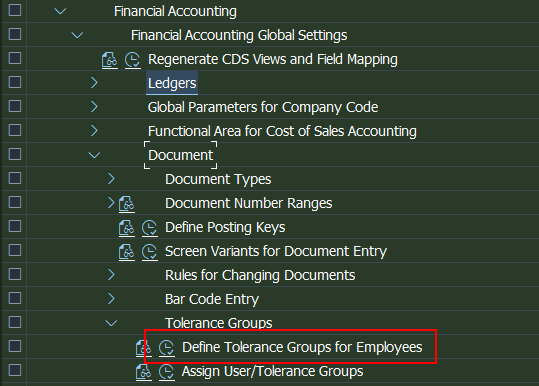Viewport: 539px width, 386px height.
Task: Tick checkbox for Rules for Changing Documents
Action: [15, 274]
